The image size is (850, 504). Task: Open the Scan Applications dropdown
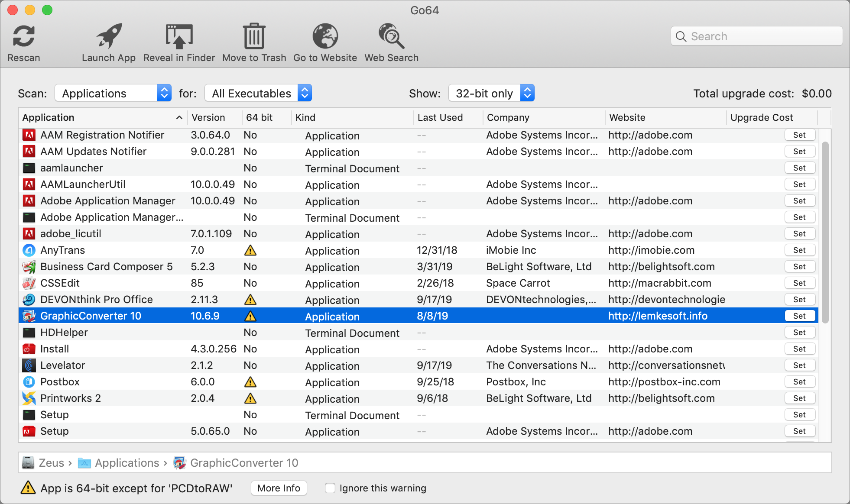click(113, 93)
